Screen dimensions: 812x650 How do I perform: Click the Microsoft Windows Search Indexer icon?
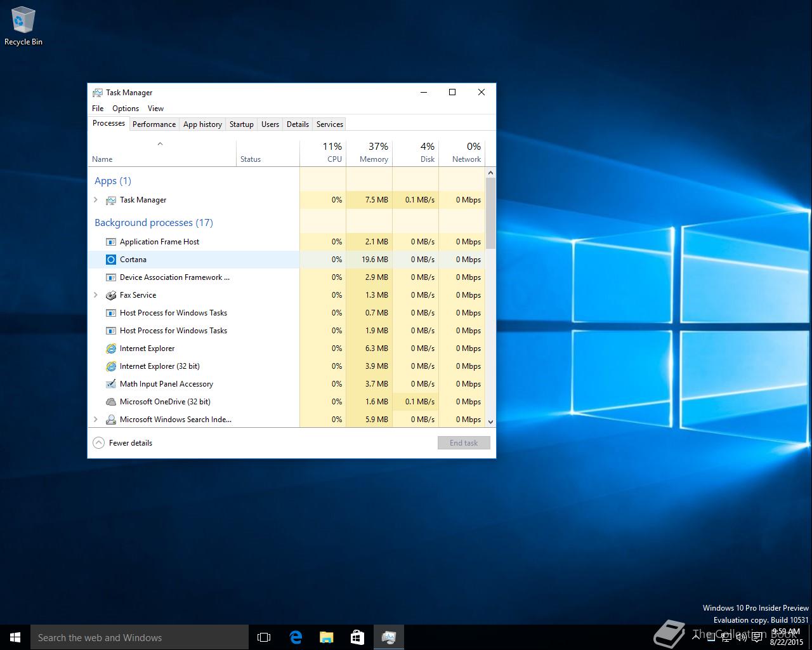click(x=111, y=420)
